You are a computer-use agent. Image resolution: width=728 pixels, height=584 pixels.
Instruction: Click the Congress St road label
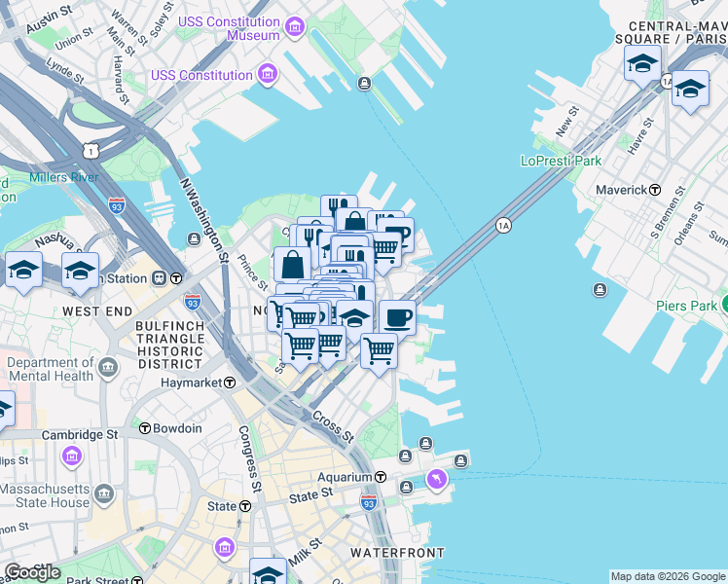[250, 458]
